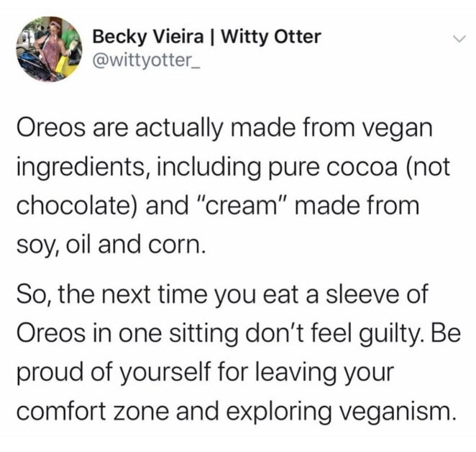Click the word guilty in the tweet
Screen dimensions: 476x452
coord(395,335)
